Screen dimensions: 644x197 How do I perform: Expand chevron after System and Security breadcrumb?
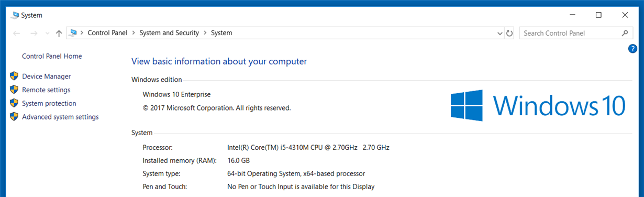click(x=205, y=33)
